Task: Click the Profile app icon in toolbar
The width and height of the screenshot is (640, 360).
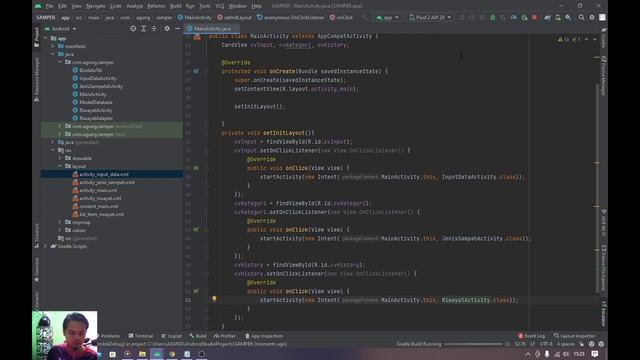Action: (x=513, y=18)
